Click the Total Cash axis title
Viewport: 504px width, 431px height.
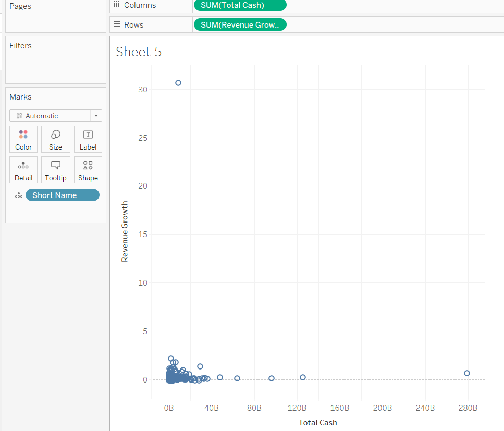[x=317, y=423]
